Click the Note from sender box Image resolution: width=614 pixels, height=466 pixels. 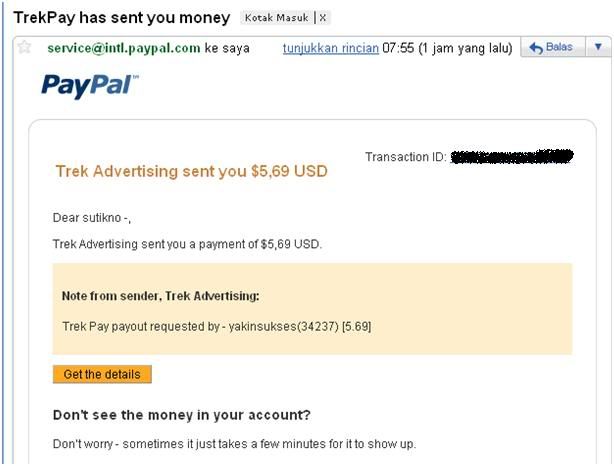(312, 309)
